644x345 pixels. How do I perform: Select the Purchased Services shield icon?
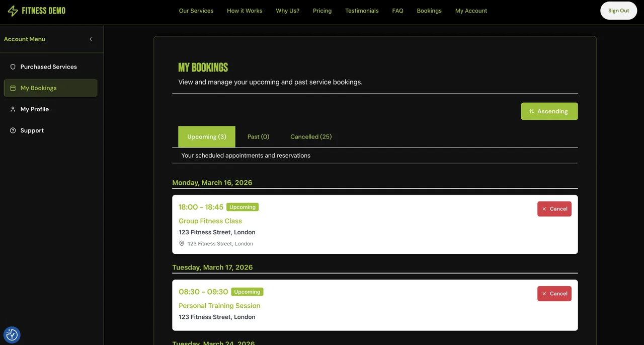[12, 66]
